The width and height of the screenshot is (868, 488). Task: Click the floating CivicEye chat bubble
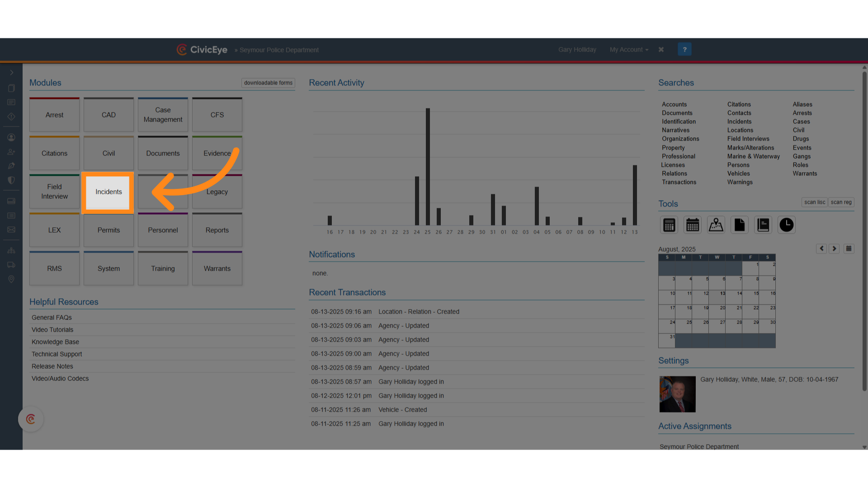pos(31,419)
